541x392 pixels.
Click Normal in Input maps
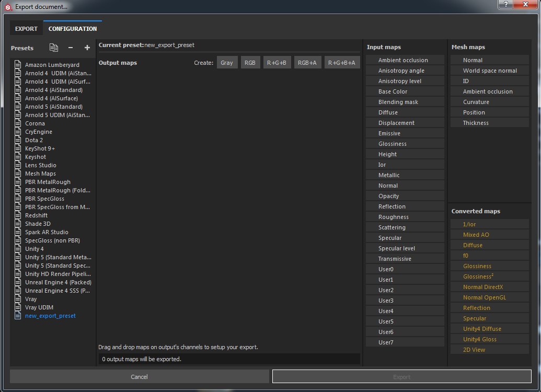[x=405, y=186]
